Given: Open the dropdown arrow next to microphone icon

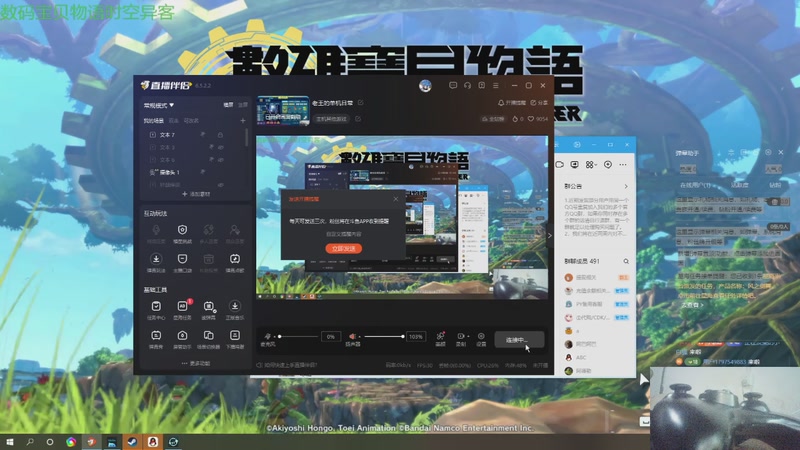Looking at the screenshot, I should pos(274,337).
